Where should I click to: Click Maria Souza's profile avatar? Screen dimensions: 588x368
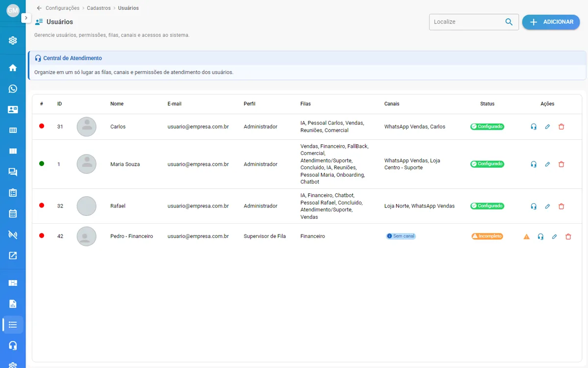tap(87, 164)
